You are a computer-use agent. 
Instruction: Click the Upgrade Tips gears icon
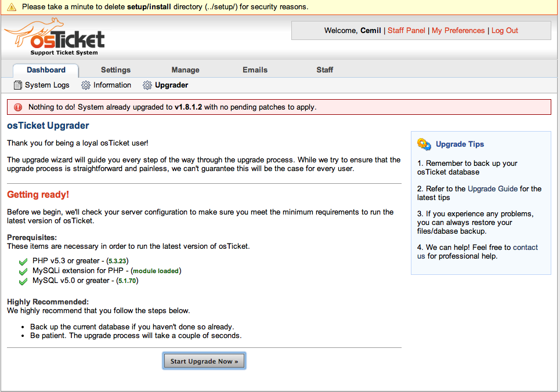pos(424,144)
